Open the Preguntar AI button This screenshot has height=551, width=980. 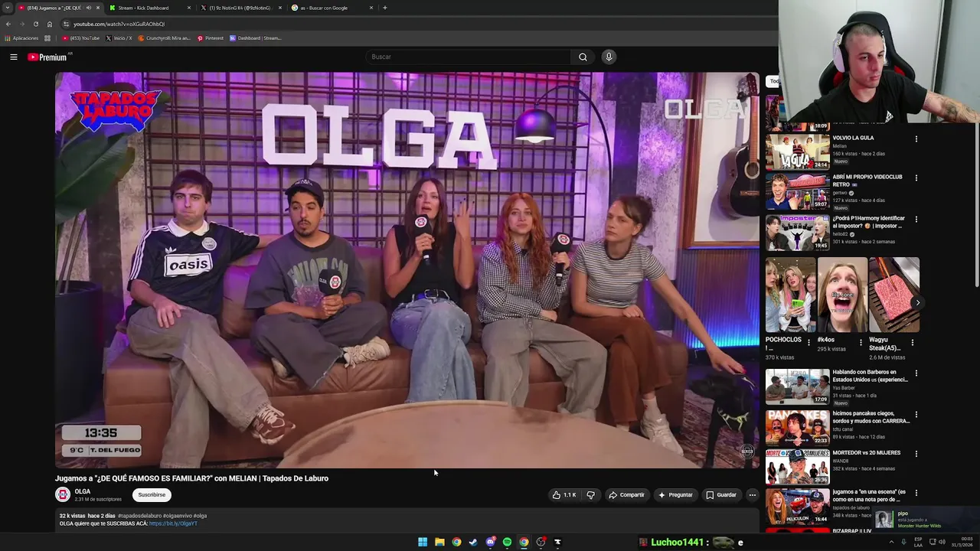[x=675, y=495]
